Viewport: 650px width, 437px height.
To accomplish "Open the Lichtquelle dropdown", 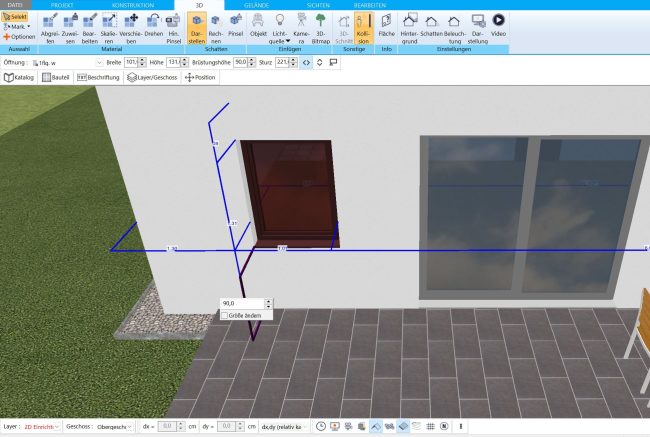I will tap(279, 28).
